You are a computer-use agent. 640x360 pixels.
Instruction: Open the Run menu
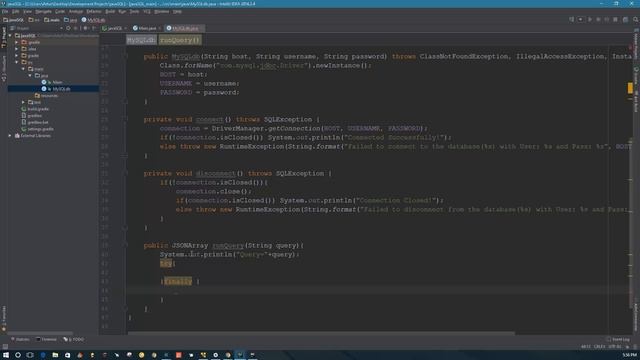[122, 12]
